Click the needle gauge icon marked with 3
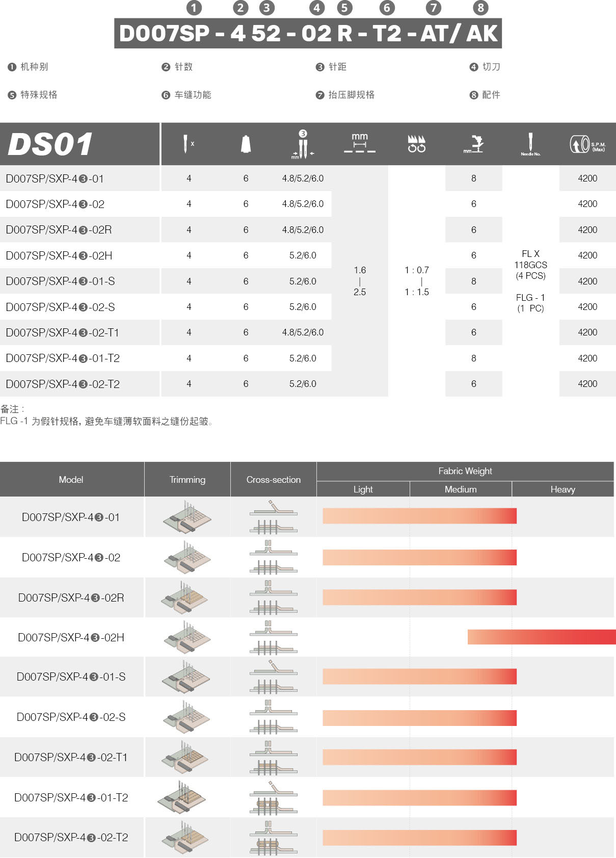Screen dimensions: 616x858 click(303, 145)
